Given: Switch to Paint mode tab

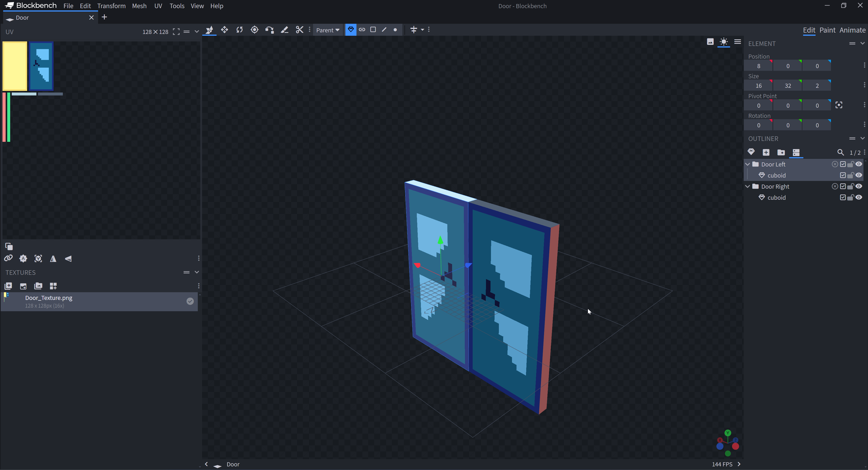Looking at the screenshot, I should (x=827, y=30).
